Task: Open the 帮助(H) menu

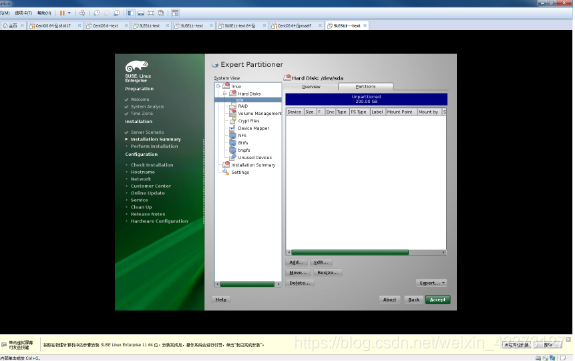Action: [x=44, y=13]
